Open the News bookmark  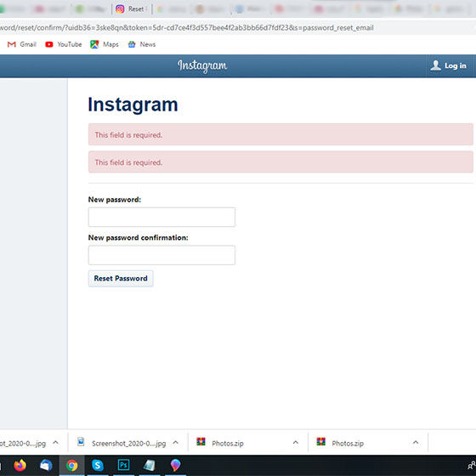(141, 44)
